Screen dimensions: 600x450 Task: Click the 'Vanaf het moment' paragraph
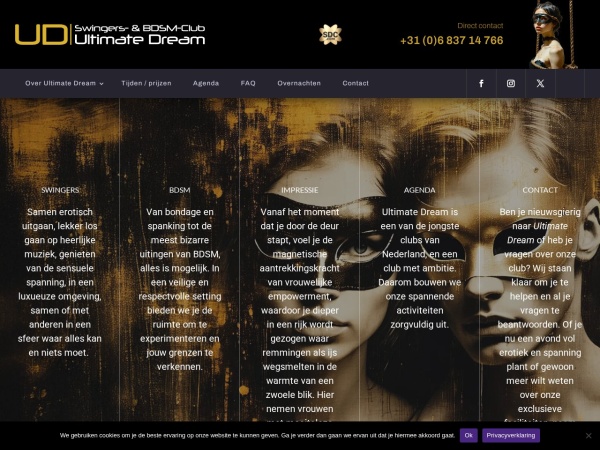[x=300, y=314]
